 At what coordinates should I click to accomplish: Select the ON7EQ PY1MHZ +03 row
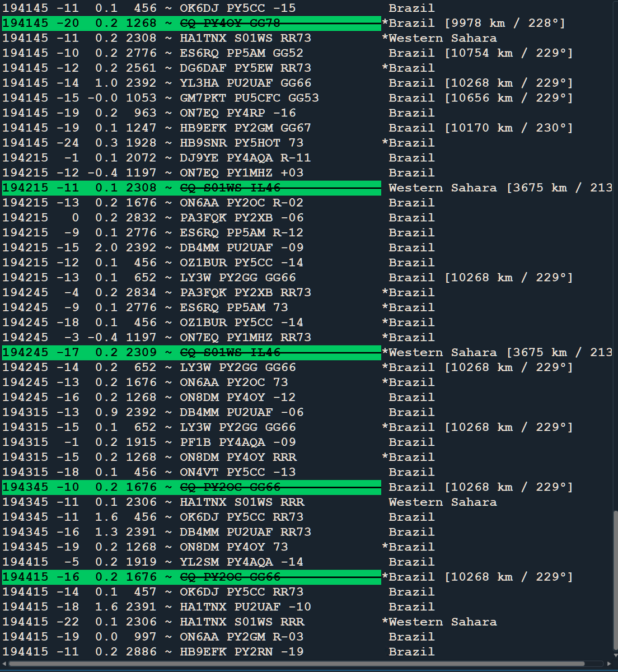point(307,172)
